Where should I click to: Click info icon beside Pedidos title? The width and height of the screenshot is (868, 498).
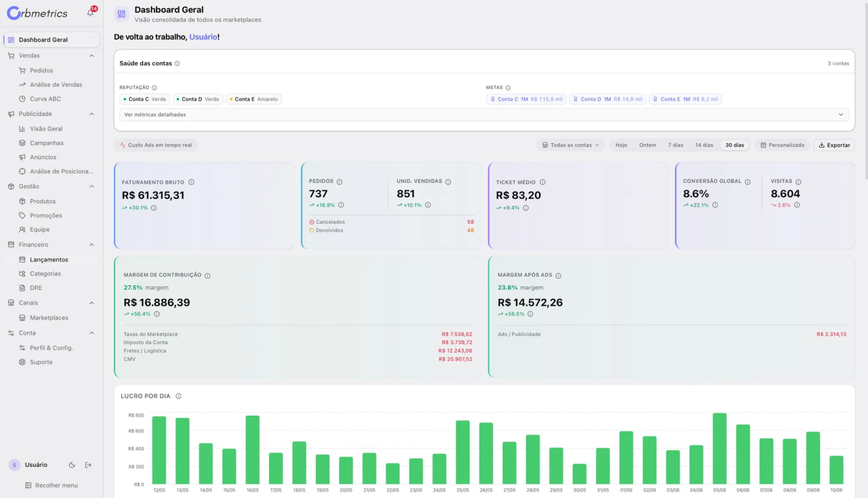(339, 182)
